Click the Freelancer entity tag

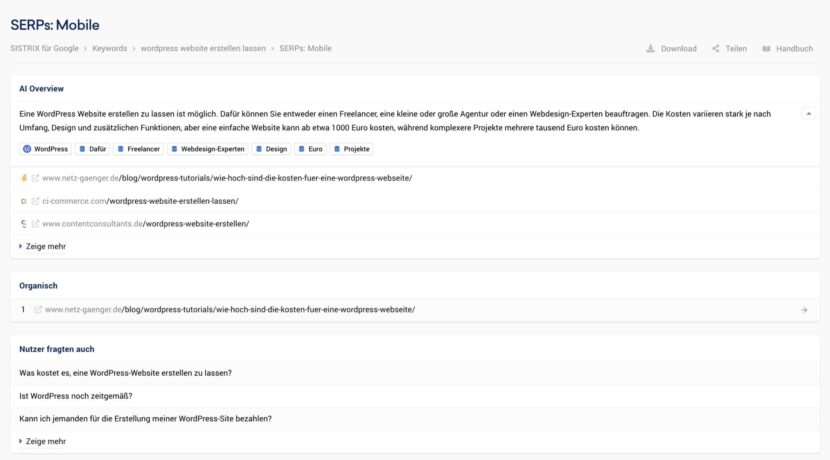click(x=139, y=149)
